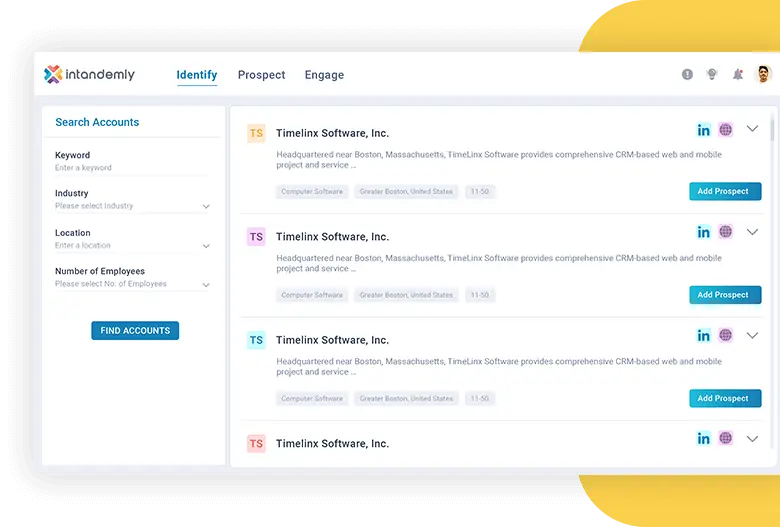Expand the red TS account card chevron
Screen dimensions: 780x527
click(x=752, y=439)
